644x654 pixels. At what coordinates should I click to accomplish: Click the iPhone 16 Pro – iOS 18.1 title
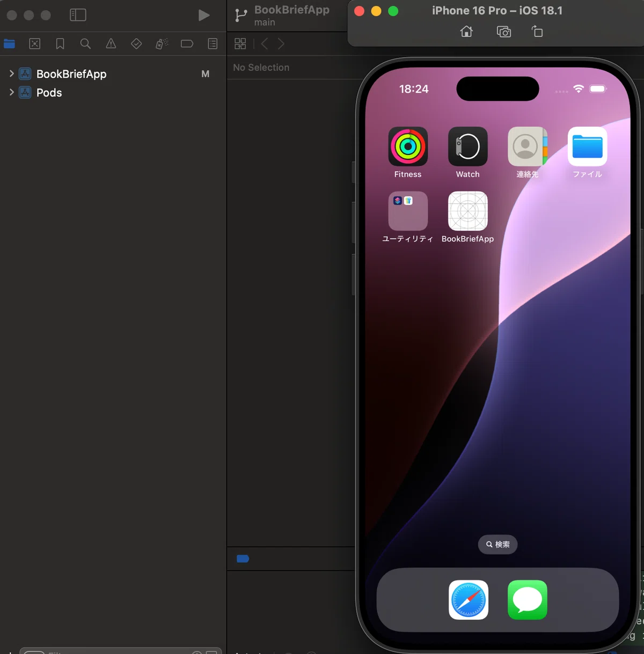tap(497, 11)
